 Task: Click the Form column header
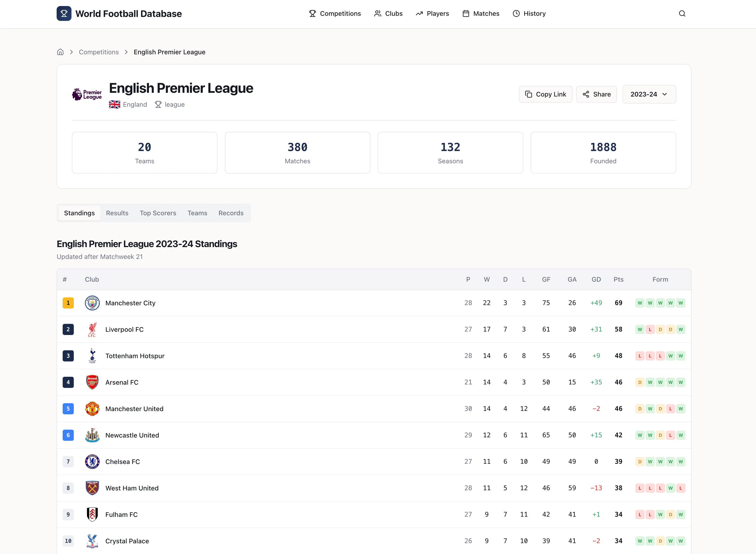[660, 279]
